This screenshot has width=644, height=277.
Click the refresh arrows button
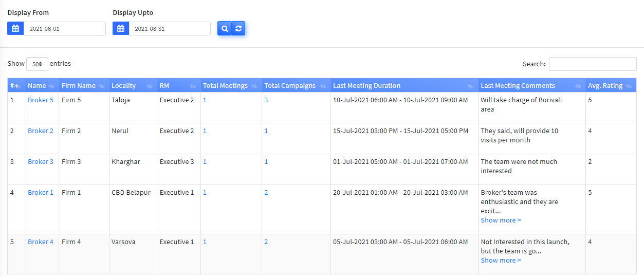238,29
